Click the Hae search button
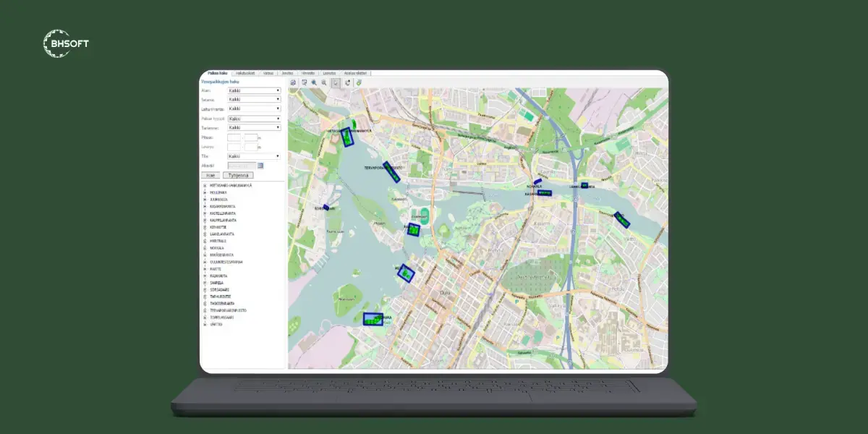 [210, 175]
